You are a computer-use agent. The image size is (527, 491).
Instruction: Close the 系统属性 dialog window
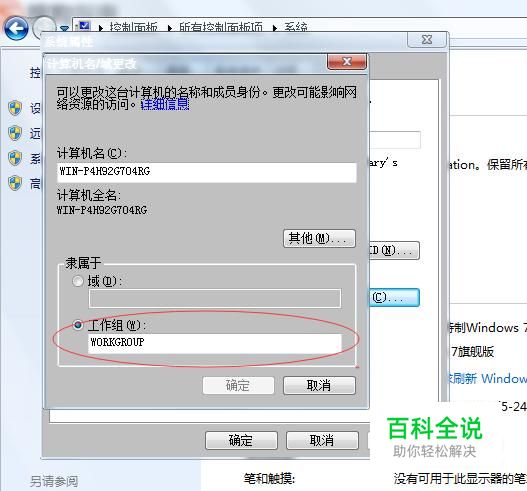tap(427, 40)
